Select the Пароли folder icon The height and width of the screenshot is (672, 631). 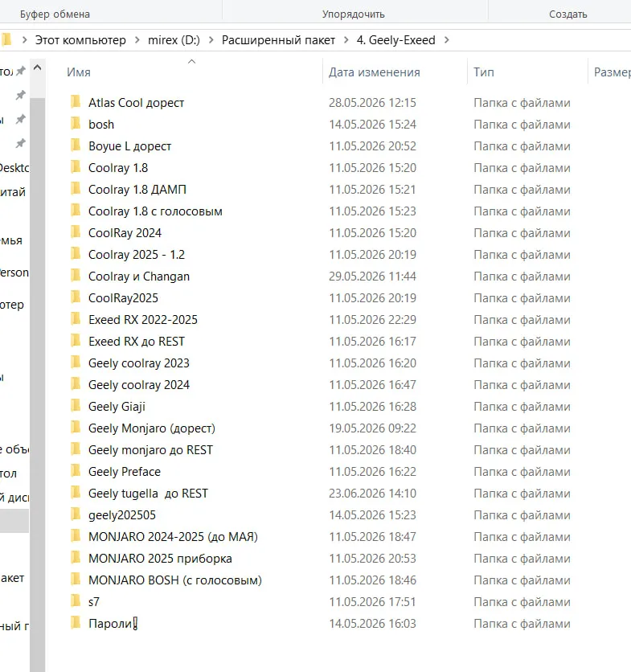tap(76, 623)
